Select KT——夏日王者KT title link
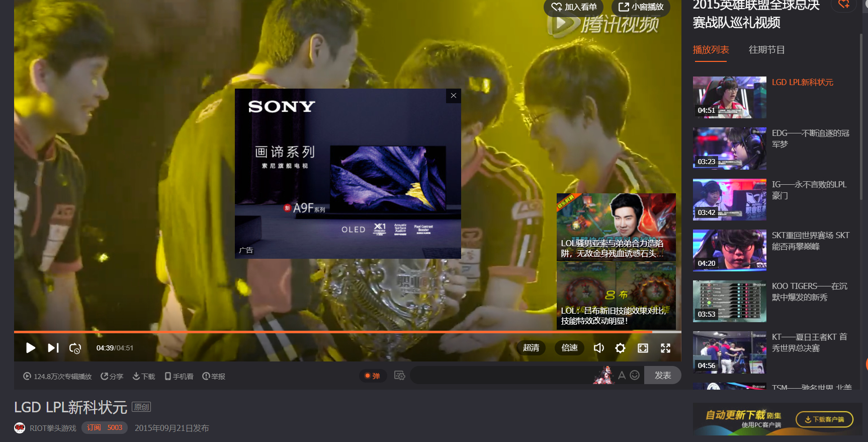The height and width of the screenshot is (442, 868). [810, 342]
